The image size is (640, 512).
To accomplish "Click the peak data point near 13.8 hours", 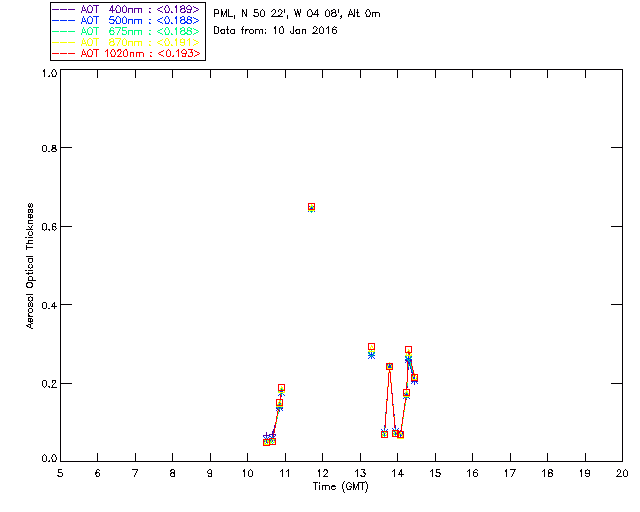I will point(389,366).
